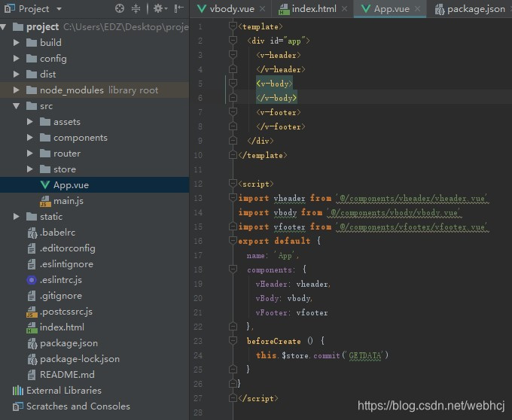Image resolution: width=512 pixels, height=420 pixels.
Task: Fold the v-footer tag at line 7
Action: pos(233,112)
